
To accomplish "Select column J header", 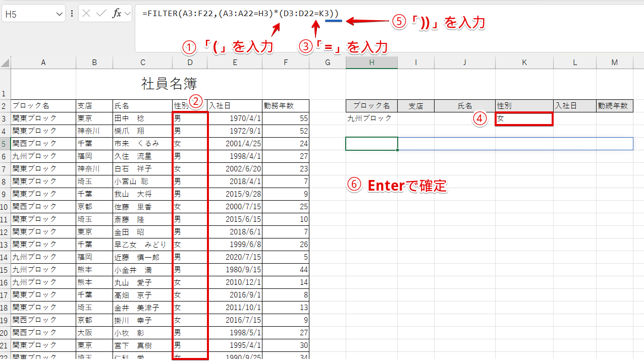I will pos(465,63).
